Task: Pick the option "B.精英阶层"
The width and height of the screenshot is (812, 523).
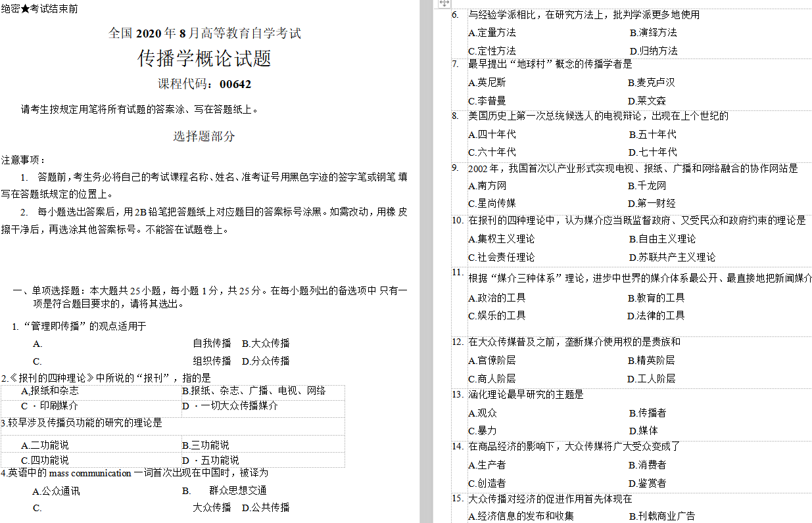Action: click(x=652, y=361)
